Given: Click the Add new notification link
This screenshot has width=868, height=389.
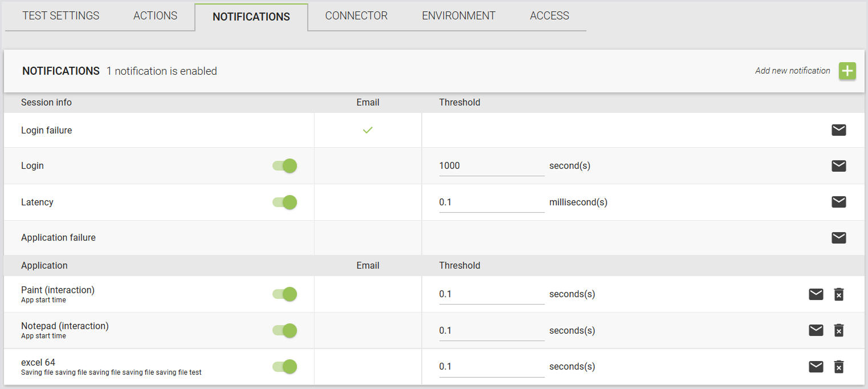Looking at the screenshot, I should point(793,71).
